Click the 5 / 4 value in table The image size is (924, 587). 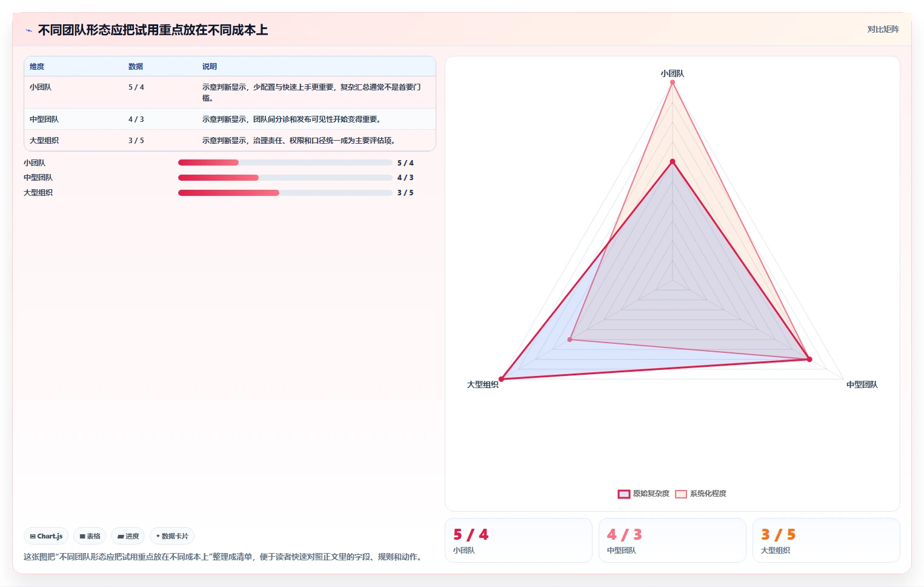(x=136, y=87)
